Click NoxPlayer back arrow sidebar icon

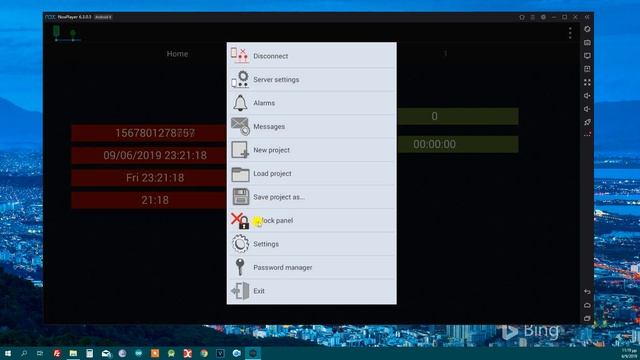[587, 291]
